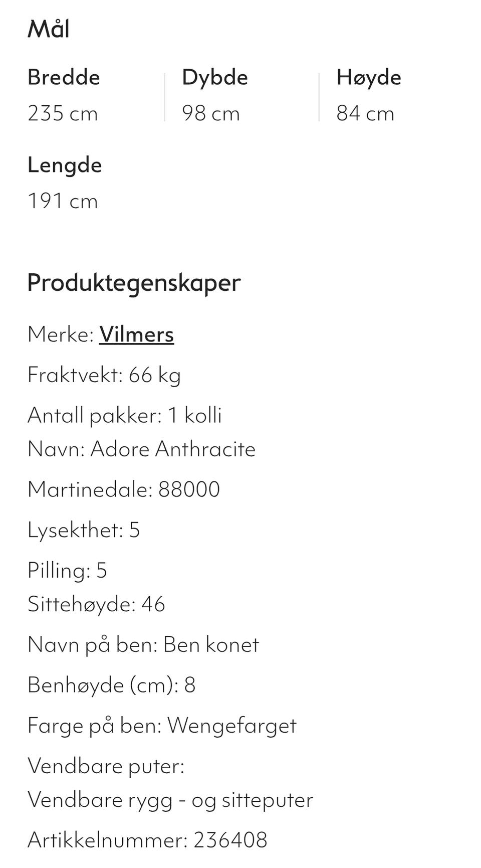Click the Farge på ben Wengefarget line
This screenshot has height=868, width=481.
162,726
